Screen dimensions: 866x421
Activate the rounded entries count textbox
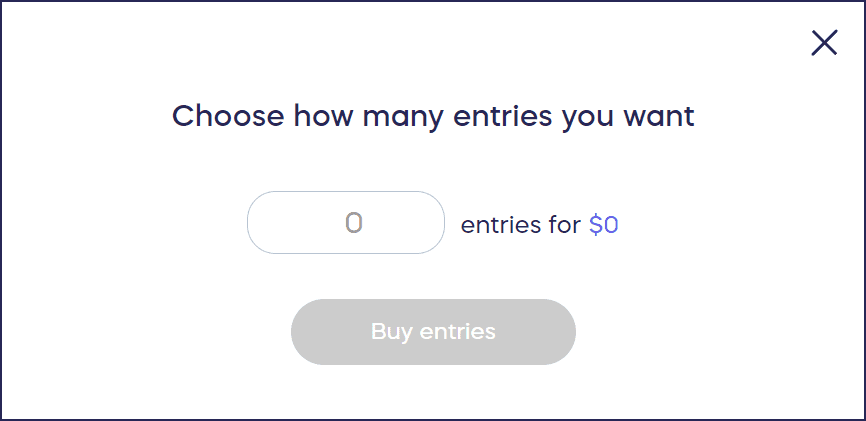click(346, 223)
